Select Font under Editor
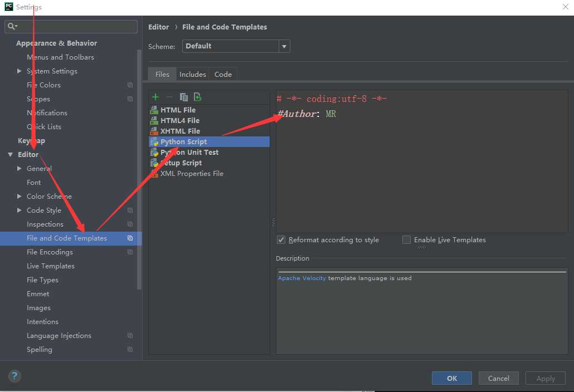This screenshot has height=392, width=574. 33,183
